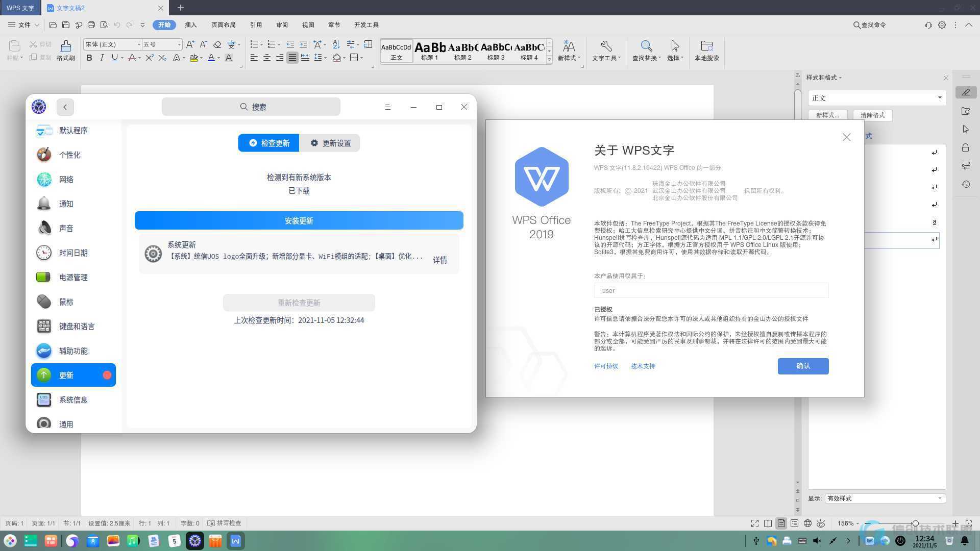Click the 清除格式 button in styles panel
Image resolution: width=980 pixels, height=551 pixels.
click(872, 115)
